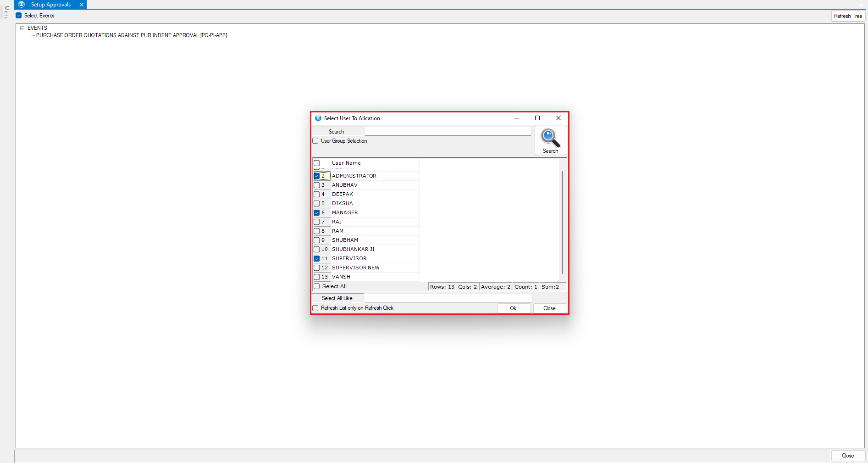Image resolution: width=868 pixels, height=463 pixels.
Task: Click the Select User dialog title icon
Action: coord(318,118)
